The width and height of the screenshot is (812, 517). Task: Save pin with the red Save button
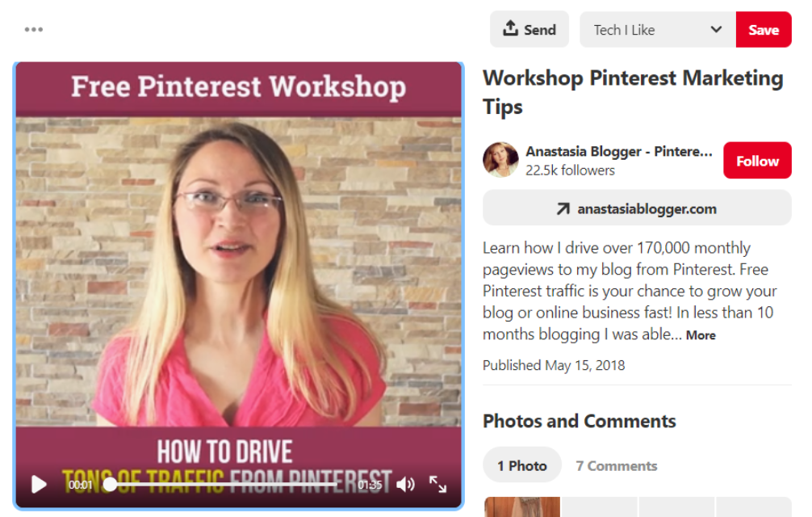tap(764, 30)
